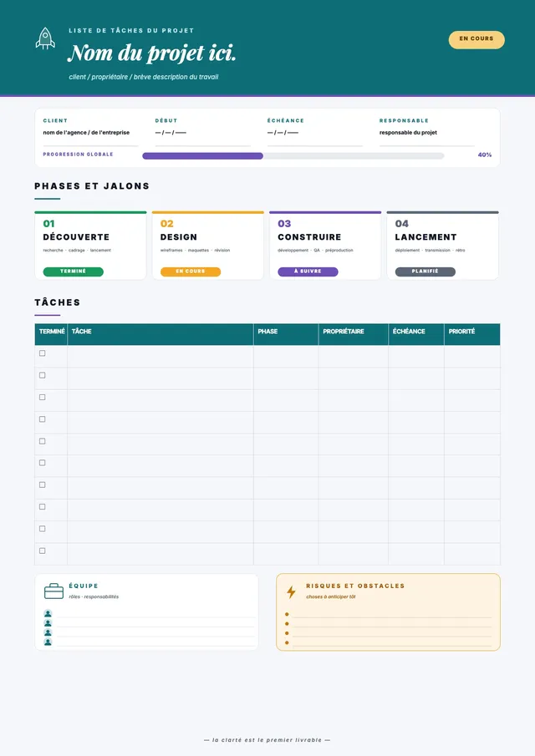The width and height of the screenshot is (535, 756).
Task: Click the CONSTRUIRE phase card title
Action: [x=309, y=237]
